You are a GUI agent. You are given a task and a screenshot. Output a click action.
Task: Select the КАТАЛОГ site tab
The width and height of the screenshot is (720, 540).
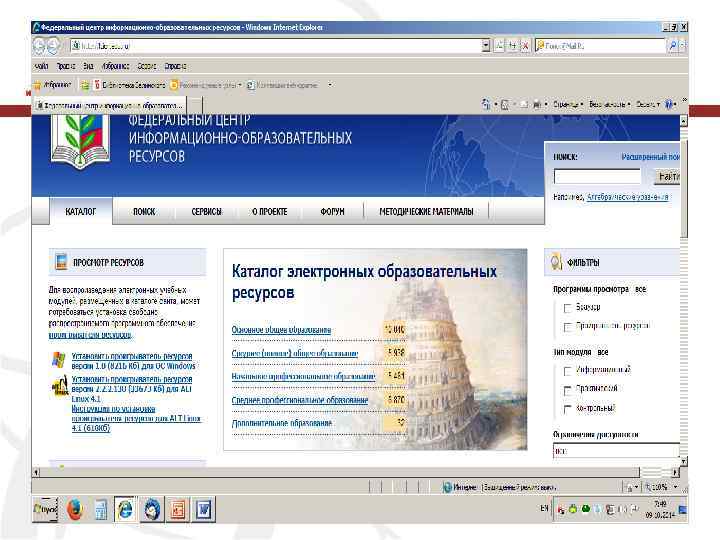80,212
